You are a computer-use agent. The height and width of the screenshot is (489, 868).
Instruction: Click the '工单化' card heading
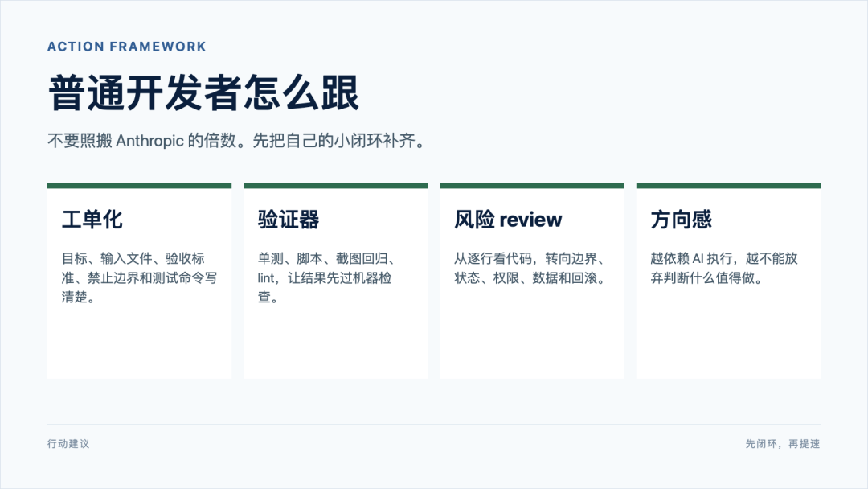click(x=92, y=220)
